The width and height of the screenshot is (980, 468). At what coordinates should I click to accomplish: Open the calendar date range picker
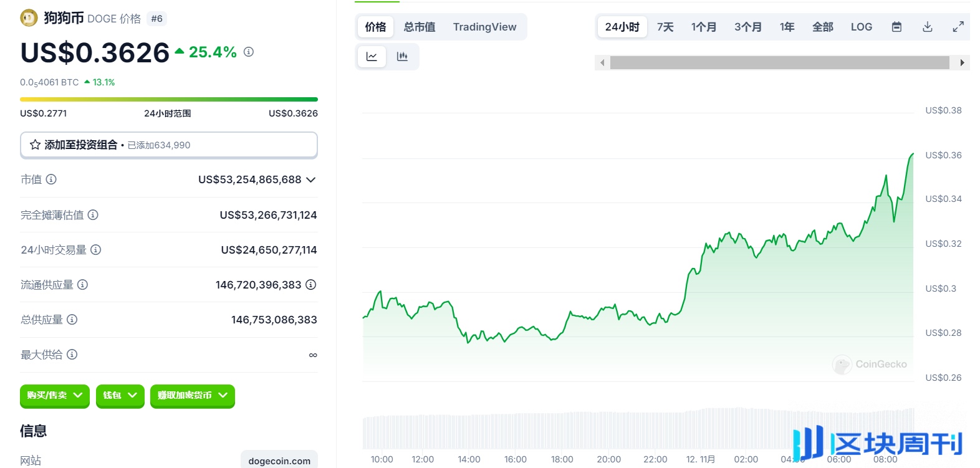point(896,27)
